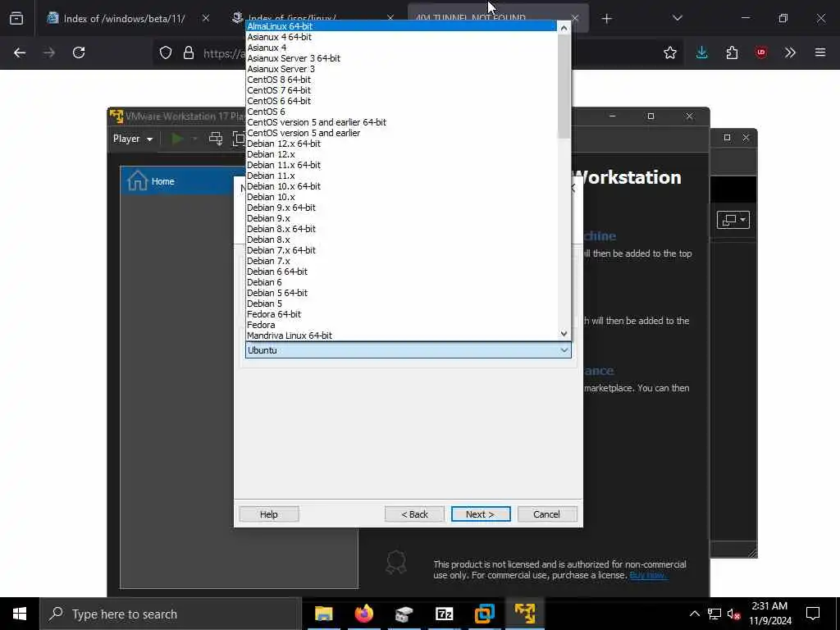This screenshot has width=840, height=630.
Task: Choose CentOS 6 64-bit
Action: (401, 101)
